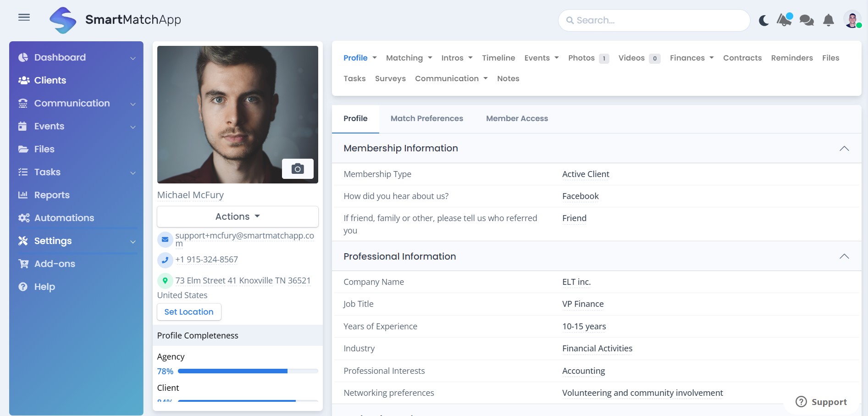The image size is (868, 416).
Task: Toggle dark mode with the moon icon
Action: point(763,20)
